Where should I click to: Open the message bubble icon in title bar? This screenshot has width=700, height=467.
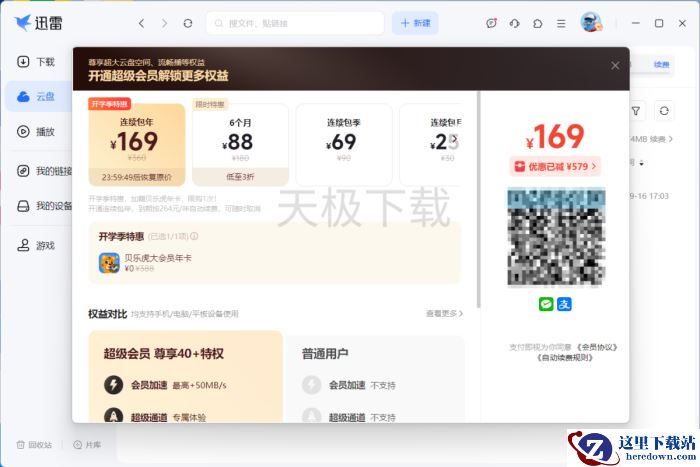[x=492, y=23]
